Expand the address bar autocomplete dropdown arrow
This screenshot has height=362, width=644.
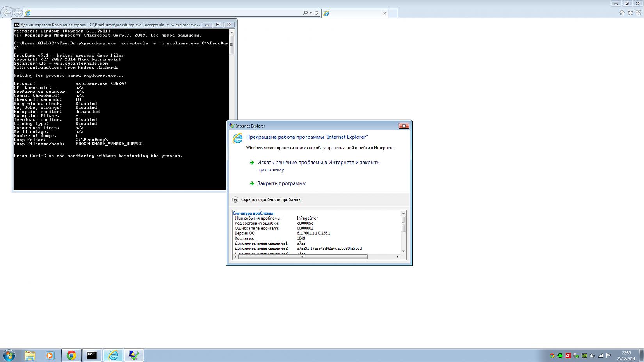[x=311, y=13]
